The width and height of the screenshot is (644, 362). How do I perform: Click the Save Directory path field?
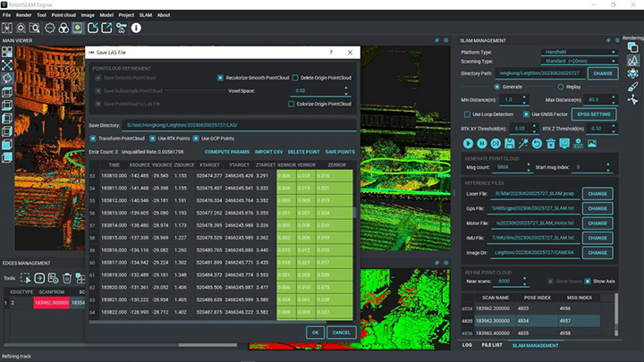point(240,125)
